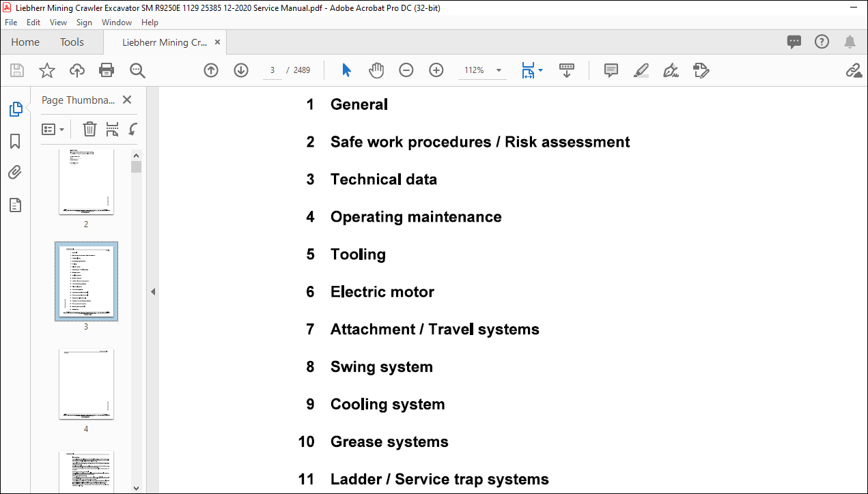Image resolution: width=868 pixels, height=494 pixels.
Task: Open the Edit menu
Action: [x=33, y=23]
